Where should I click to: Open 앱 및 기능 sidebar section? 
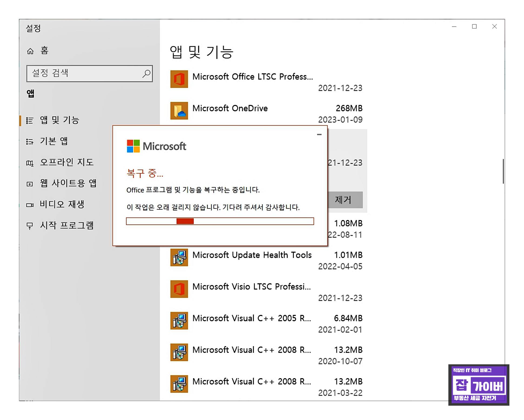[x=59, y=120]
